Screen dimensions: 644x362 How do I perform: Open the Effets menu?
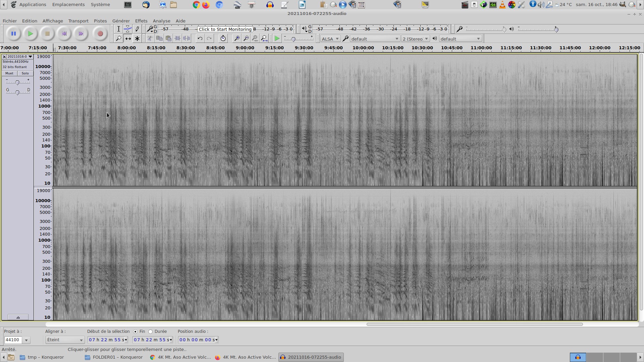[x=141, y=21]
